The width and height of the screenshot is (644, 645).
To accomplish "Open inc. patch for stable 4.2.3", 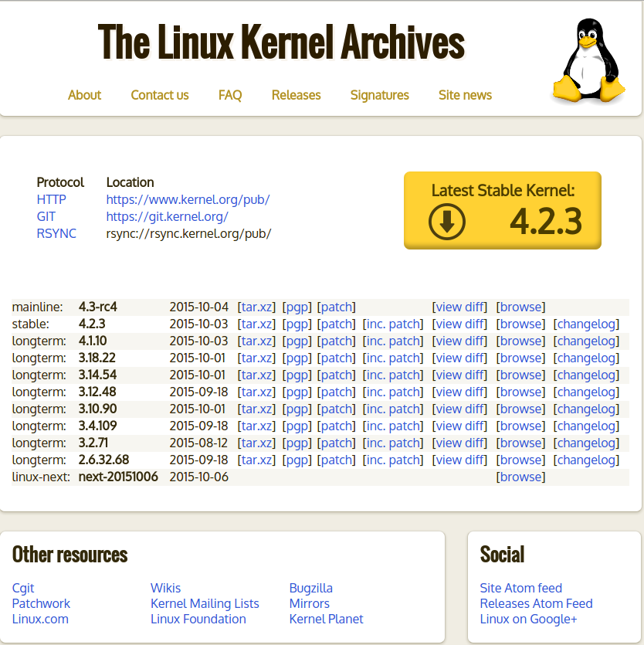I will click(393, 324).
